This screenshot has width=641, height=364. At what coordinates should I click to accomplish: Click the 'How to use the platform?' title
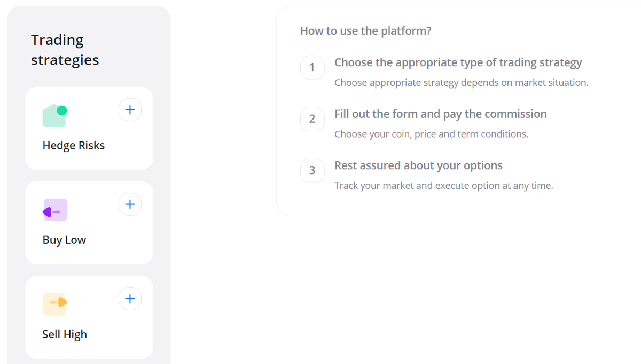click(365, 31)
